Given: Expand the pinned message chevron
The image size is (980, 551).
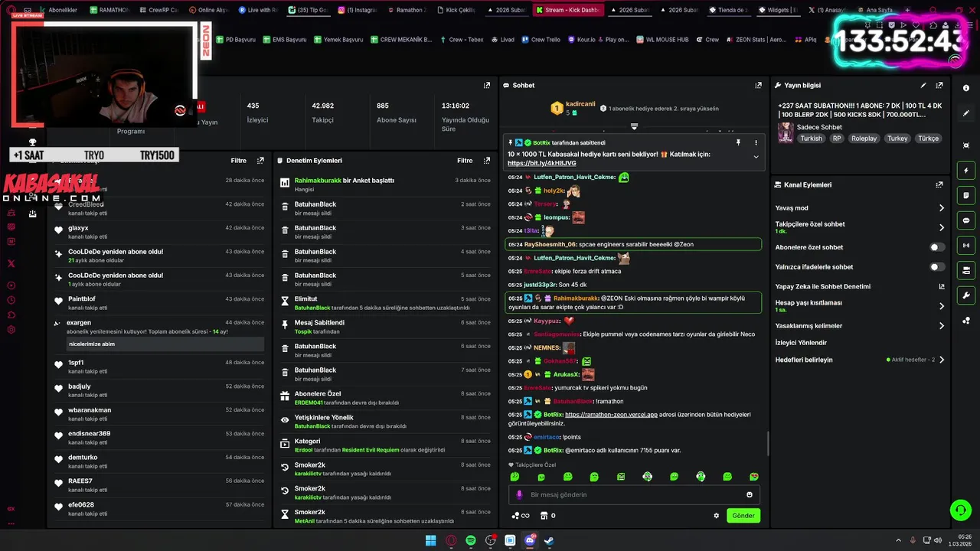Looking at the screenshot, I should coord(756,157).
